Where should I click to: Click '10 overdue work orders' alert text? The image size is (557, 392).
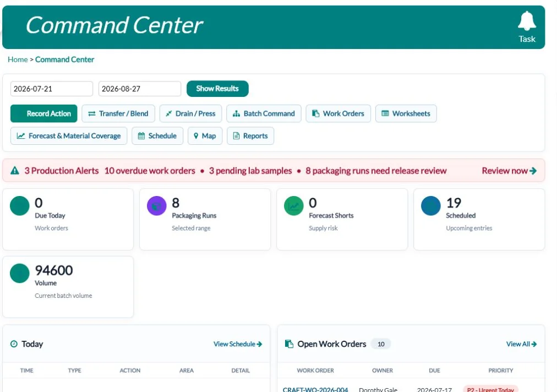[x=150, y=171]
